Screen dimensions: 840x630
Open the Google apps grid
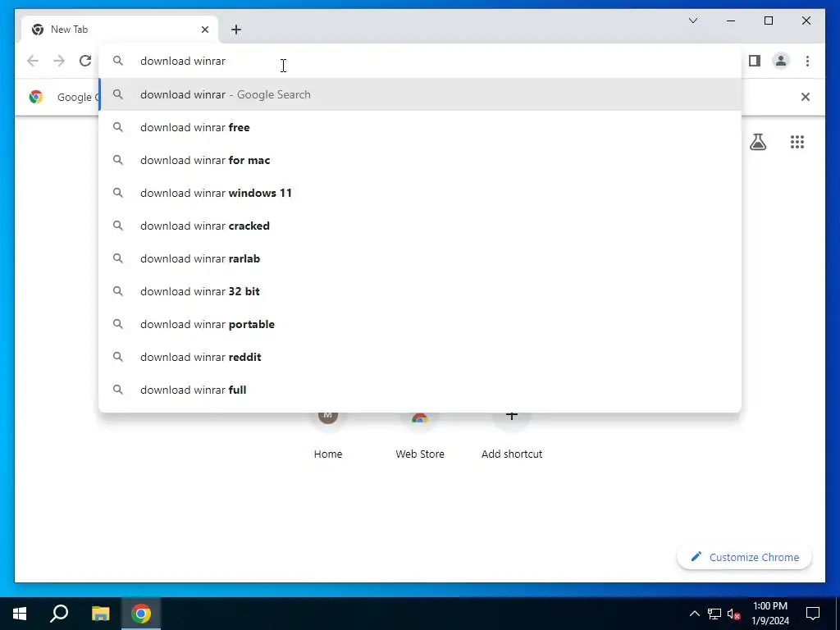click(797, 142)
